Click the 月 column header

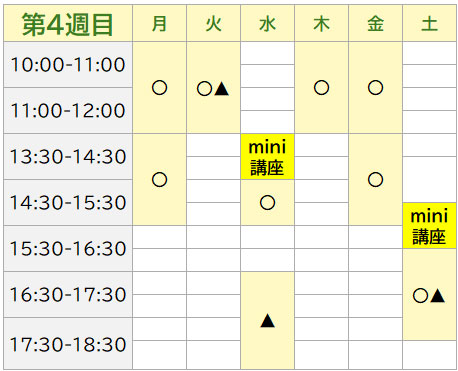click(x=159, y=23)
